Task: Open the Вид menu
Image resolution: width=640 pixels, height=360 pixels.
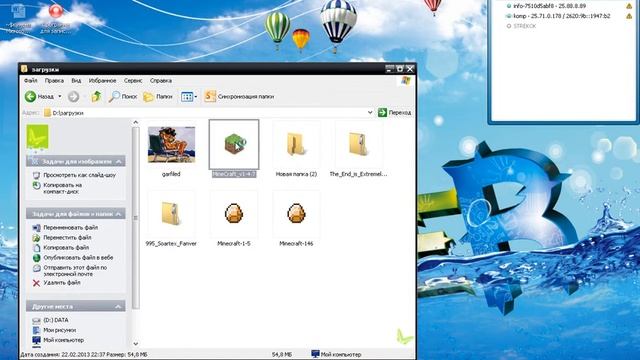Action: point(76,80)
